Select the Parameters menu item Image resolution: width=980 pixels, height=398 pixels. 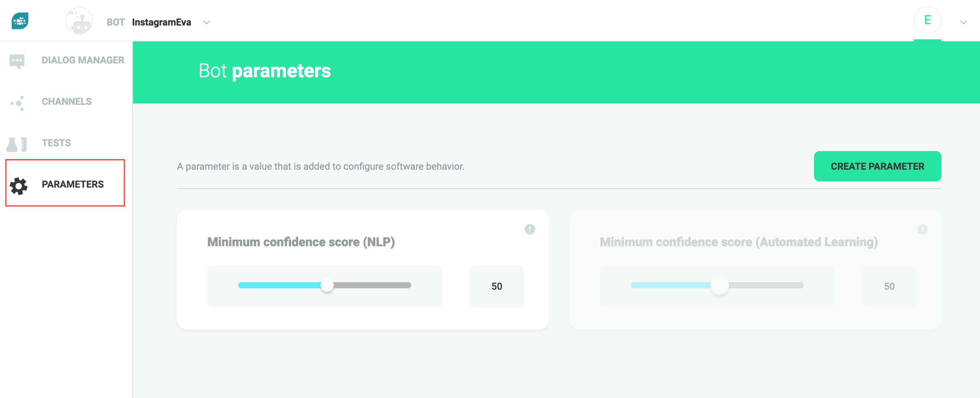[x=72, y=184]
